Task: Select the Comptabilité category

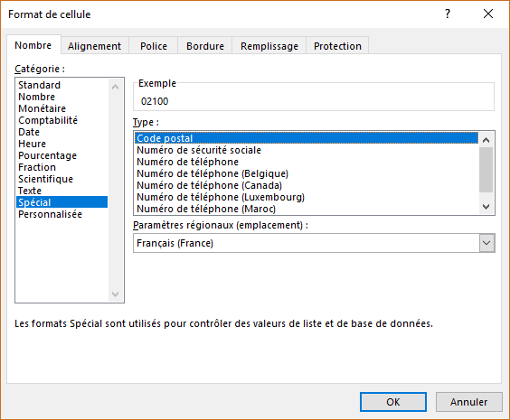Action: click(62, 120)
